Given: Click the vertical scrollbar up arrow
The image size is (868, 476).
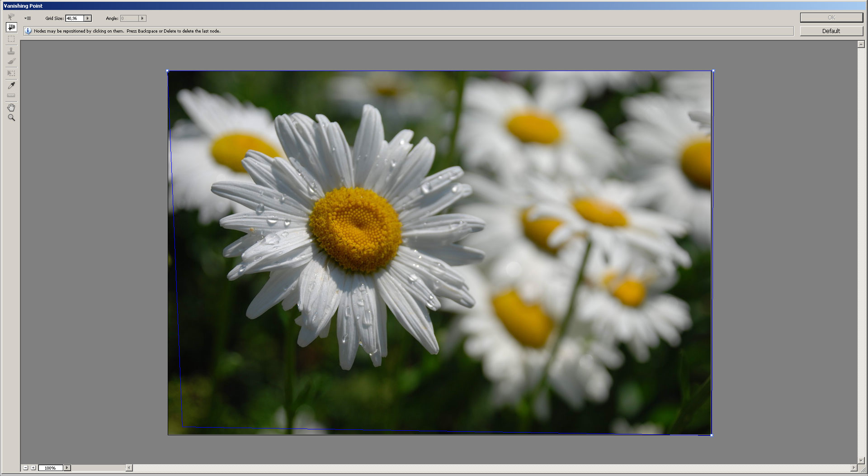Looking at the screenshot, I should (861, 44).
